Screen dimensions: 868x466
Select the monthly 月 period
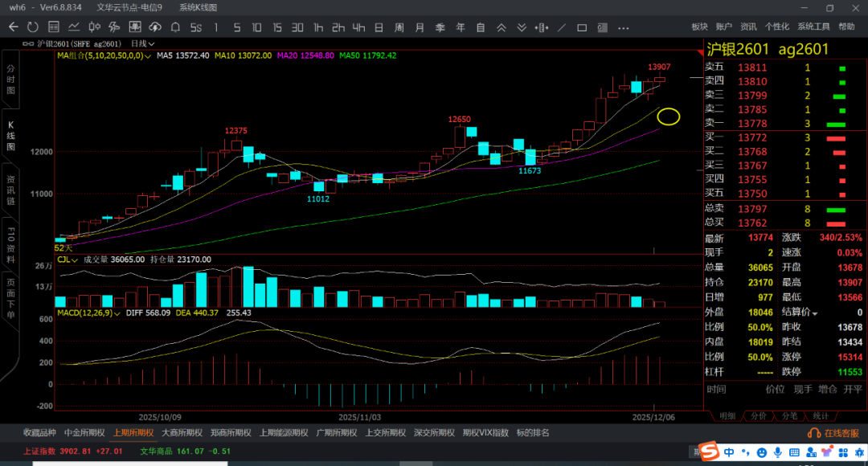pyautogui.click(x=420, y=27)
